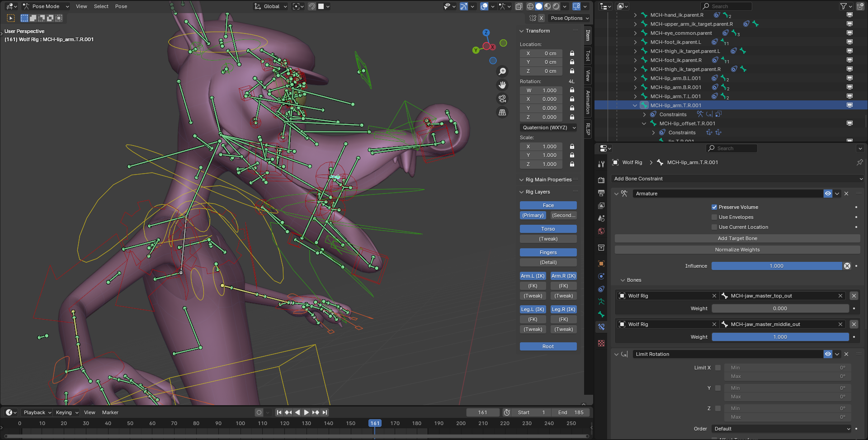
Task: Open the Tool properties tab icon
Action: tap(601, 164)
